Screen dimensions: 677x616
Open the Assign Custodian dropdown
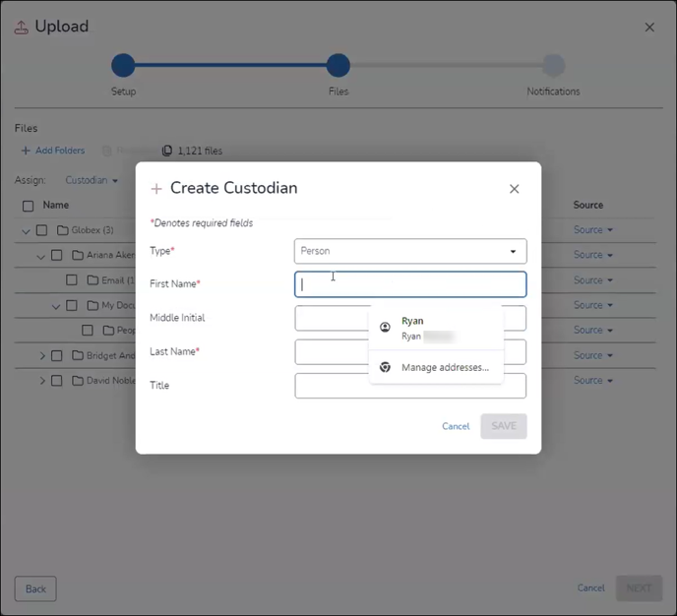92,180
